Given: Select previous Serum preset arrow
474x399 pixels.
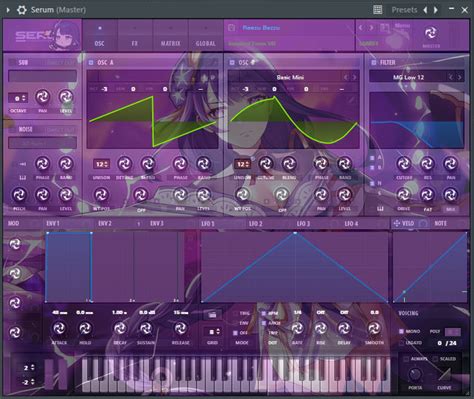Looking at the screenshot, I should click(x=361, y=28).
